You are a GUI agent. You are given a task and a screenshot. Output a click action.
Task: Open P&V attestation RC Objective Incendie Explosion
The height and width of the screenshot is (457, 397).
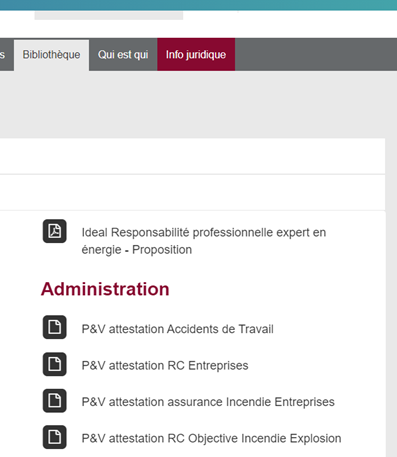[211, 438]
